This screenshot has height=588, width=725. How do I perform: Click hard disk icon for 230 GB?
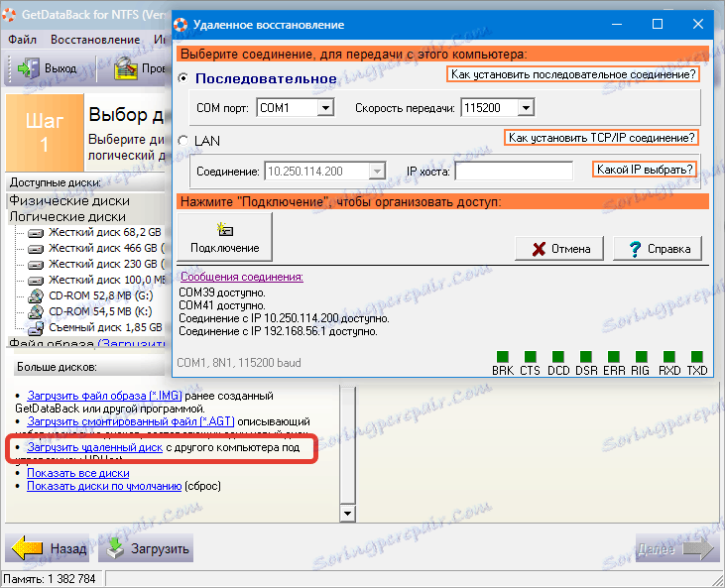coord(36,265)
